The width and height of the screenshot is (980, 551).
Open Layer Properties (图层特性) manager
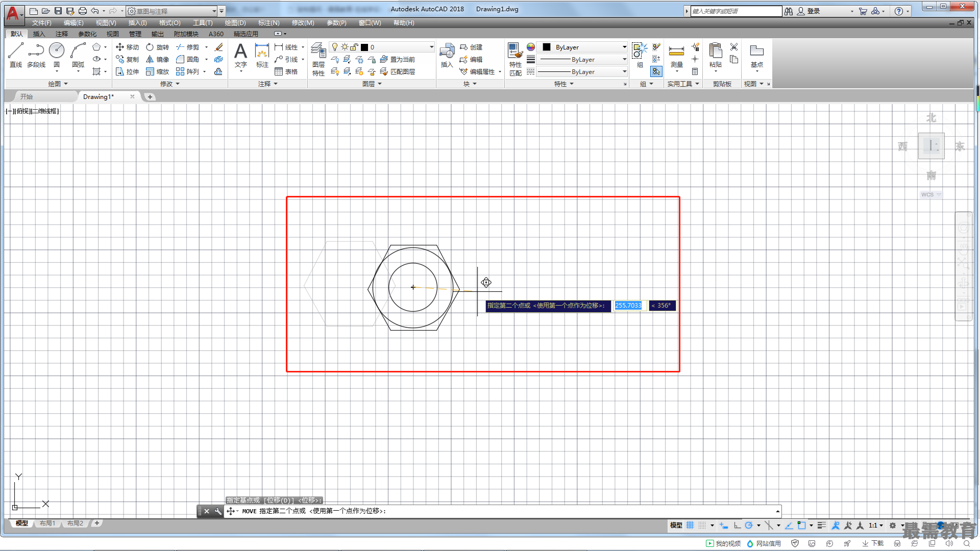(x=318, y=59)
